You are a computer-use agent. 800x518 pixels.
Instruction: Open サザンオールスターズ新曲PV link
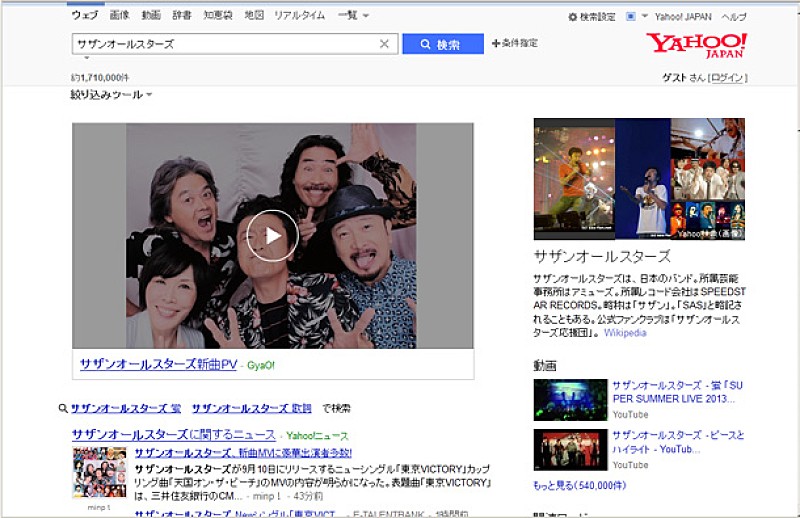(158, 365)
